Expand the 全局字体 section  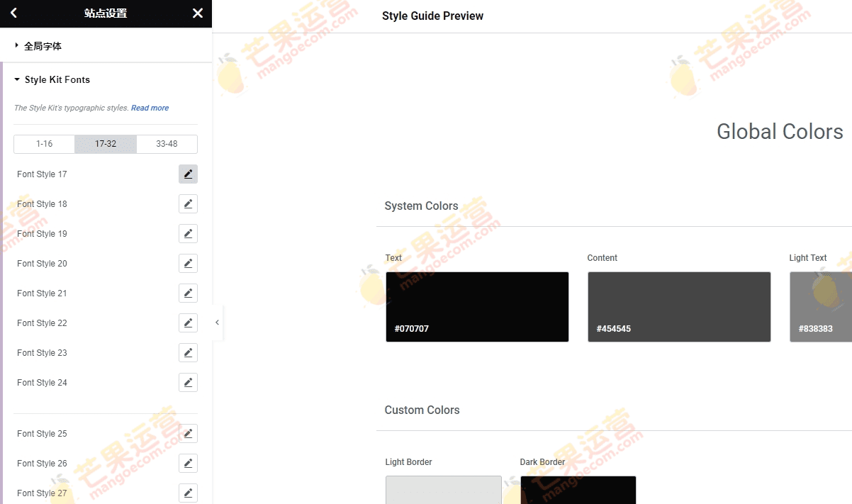(x=106, y=46)
